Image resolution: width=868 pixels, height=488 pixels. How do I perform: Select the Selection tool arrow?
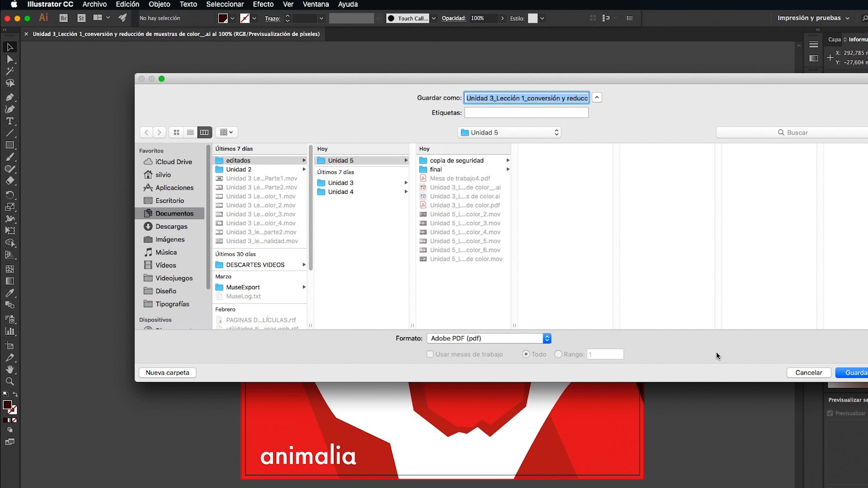(x=10, y=47)
